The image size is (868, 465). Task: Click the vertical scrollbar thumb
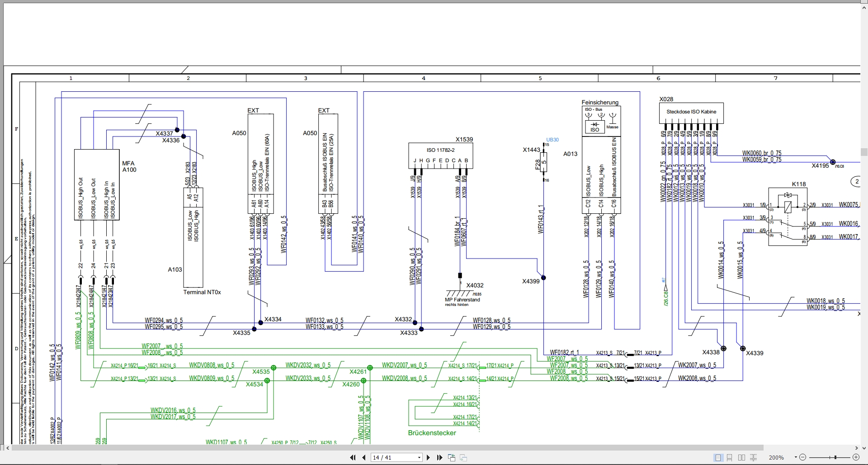[864, 152]
